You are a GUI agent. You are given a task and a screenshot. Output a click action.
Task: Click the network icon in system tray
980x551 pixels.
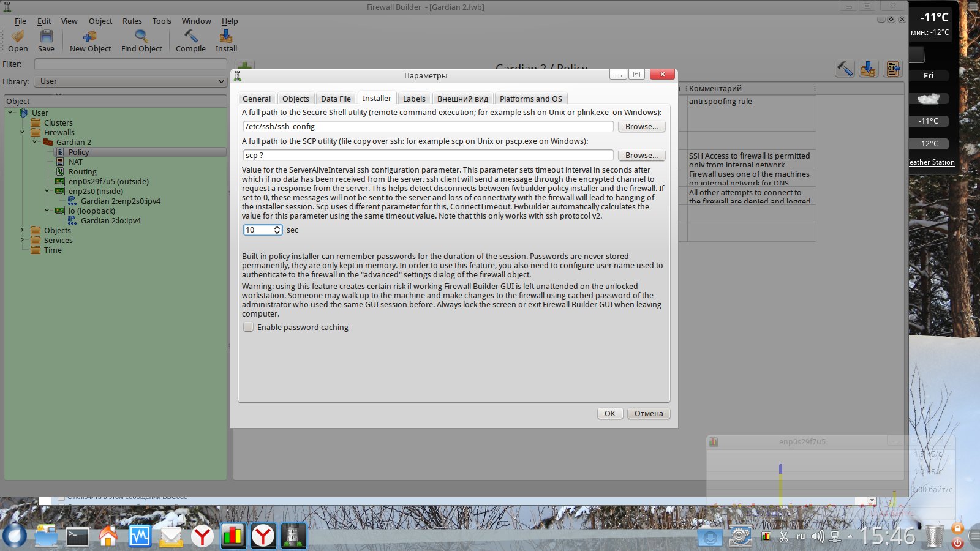(x=835, y=536)
